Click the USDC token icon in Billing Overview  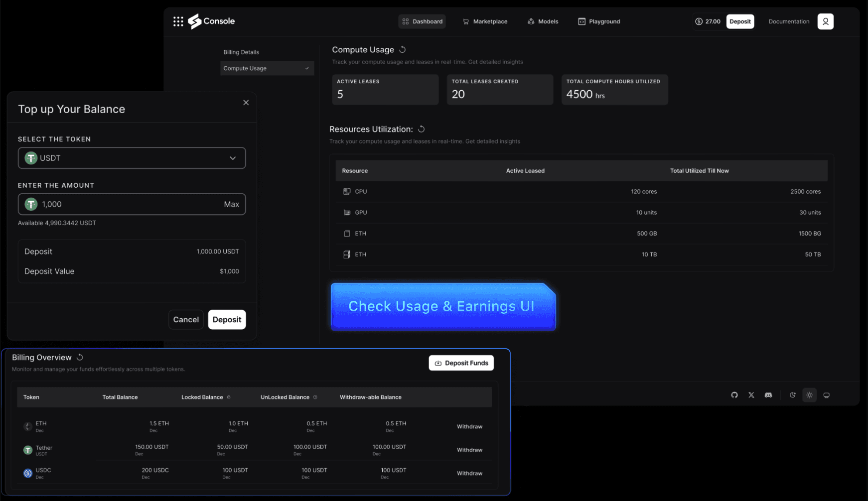pos(28,473)
